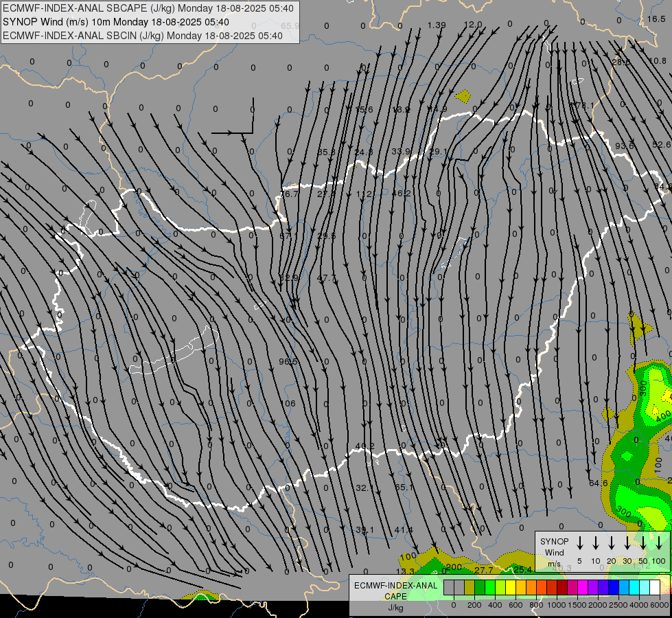Click the 46.2 grid value
Screen dimensions: 672x618
click(x=402, y=194)
